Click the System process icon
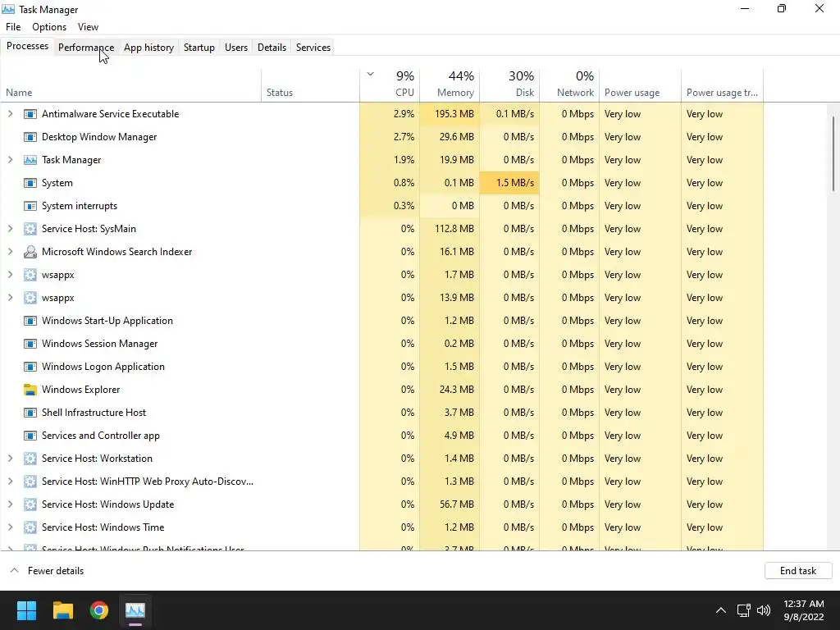 click(x=30, y=183)
